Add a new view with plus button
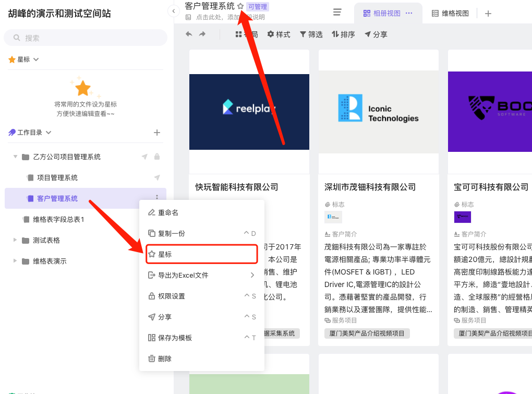 point(488,14)
